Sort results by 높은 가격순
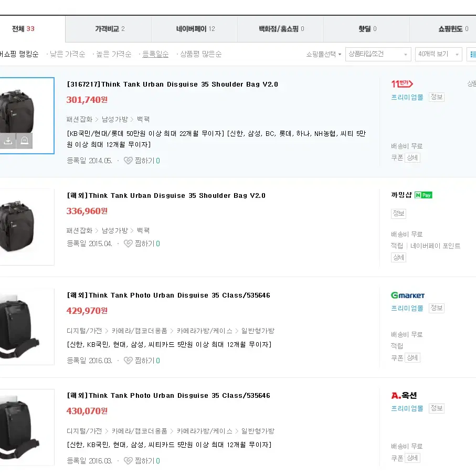This screenshot has width=476, height=476. (x=113, y=54)
